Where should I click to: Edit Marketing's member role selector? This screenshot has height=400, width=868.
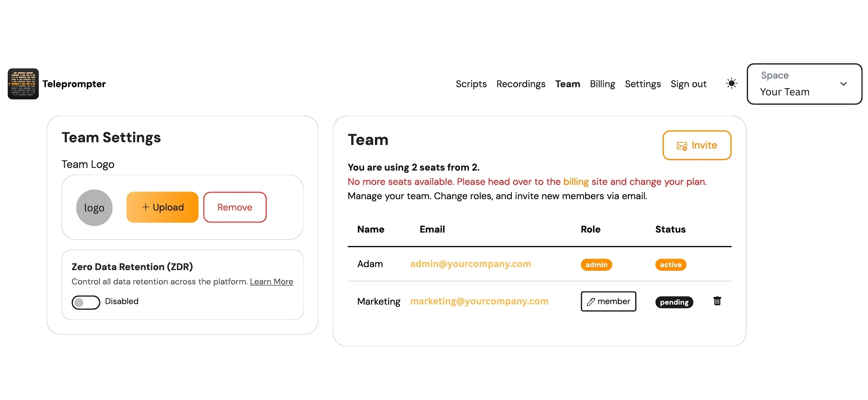pos(608,301)
